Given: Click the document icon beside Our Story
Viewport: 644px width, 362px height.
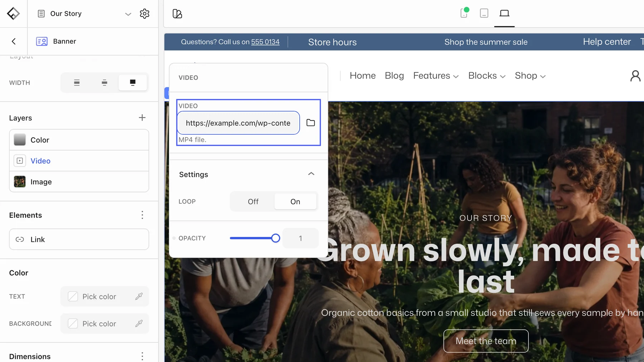Looking at the screenshot, I should tap(41, 14).
